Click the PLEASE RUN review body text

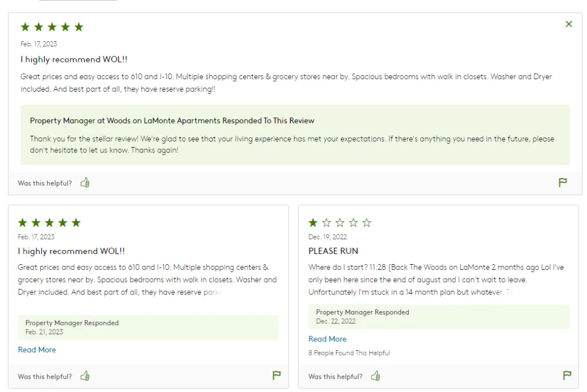click(x=436, y=280)
